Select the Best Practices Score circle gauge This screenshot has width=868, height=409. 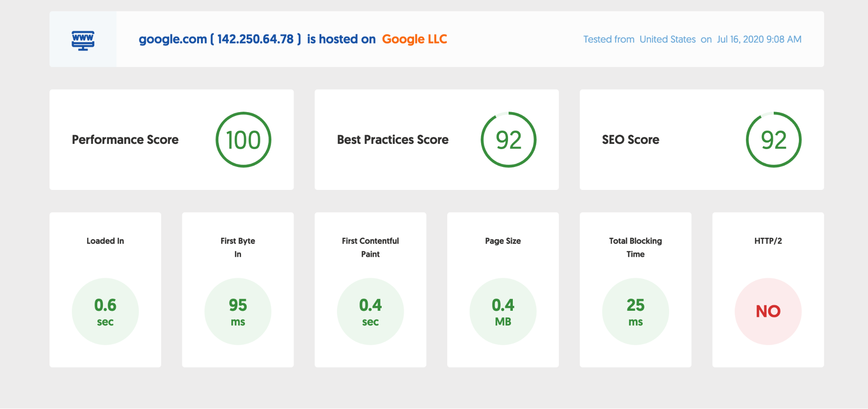point(508,140)
